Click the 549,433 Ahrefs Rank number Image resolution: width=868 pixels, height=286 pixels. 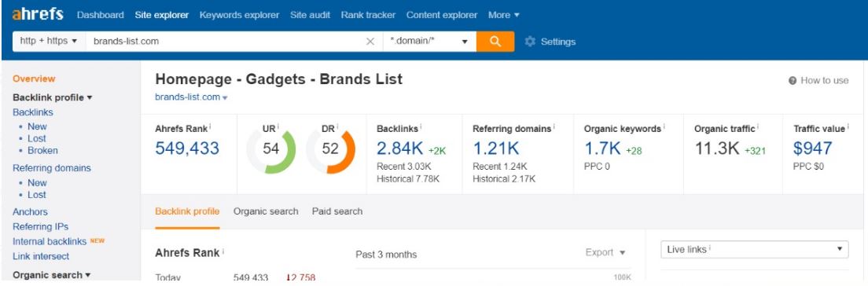[x=187, y=148]
